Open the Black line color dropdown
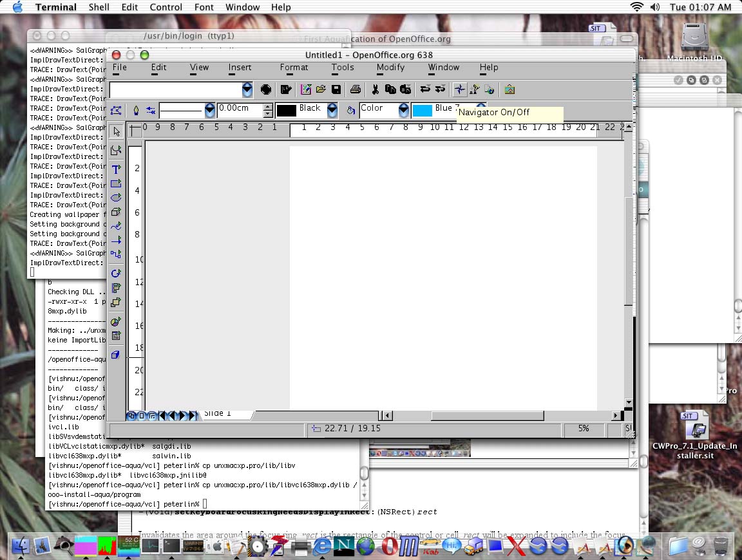Viewport: 742px width, 560px height. pos(332,110)
